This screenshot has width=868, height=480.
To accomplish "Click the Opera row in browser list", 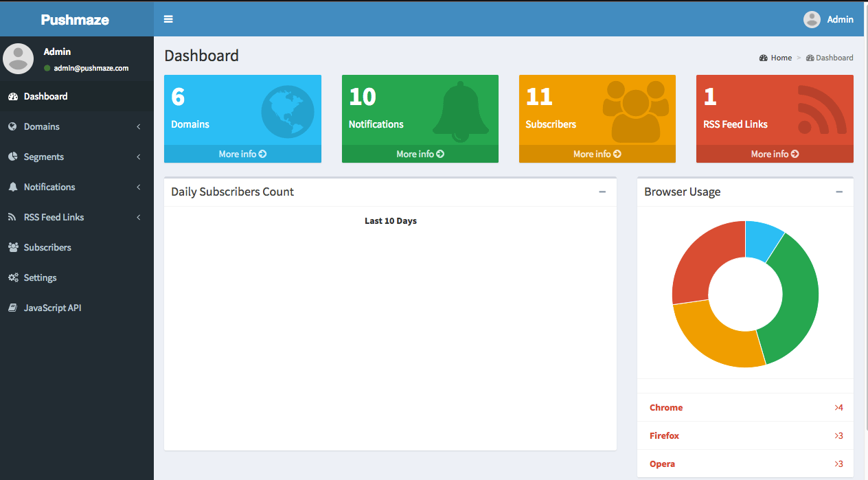I will (746, 464).
